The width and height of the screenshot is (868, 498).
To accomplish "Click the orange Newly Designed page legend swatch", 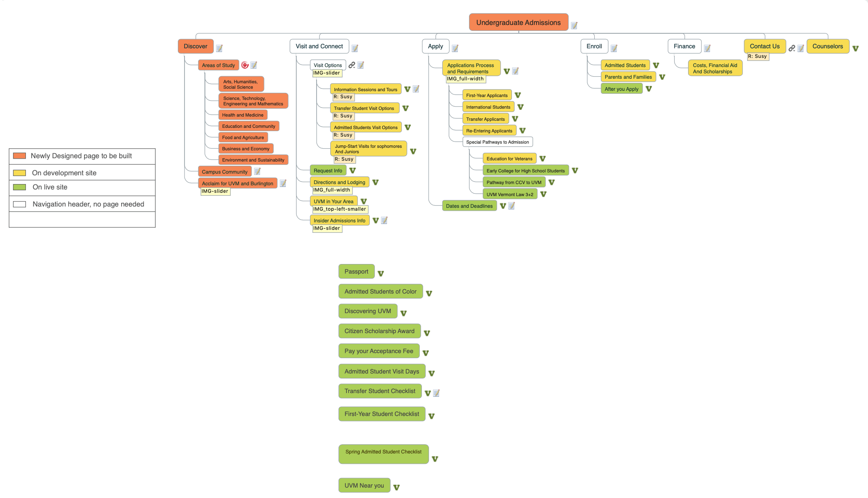I will [20, 156].
